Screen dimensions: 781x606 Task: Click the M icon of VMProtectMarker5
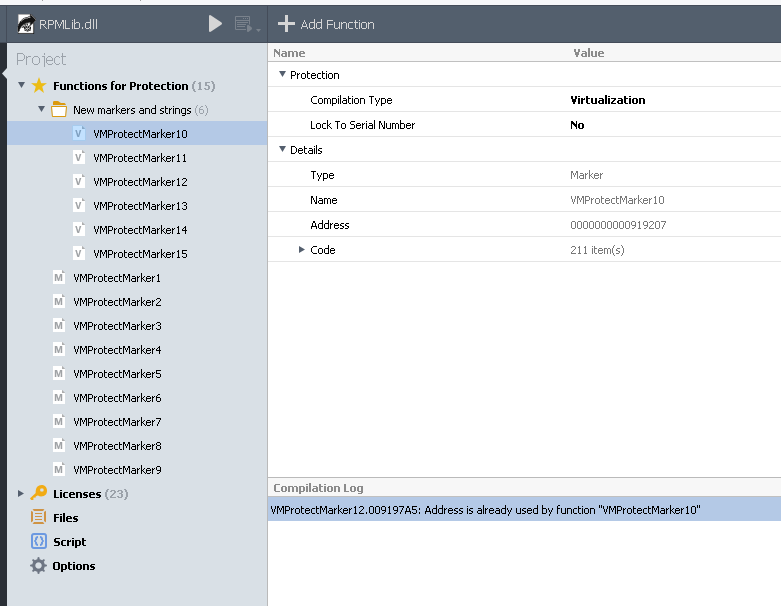pyautogui.click(x=59, y=373)
